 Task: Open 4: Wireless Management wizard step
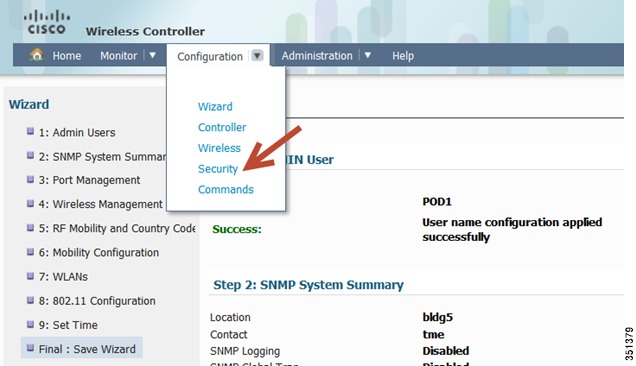point(101,204)
